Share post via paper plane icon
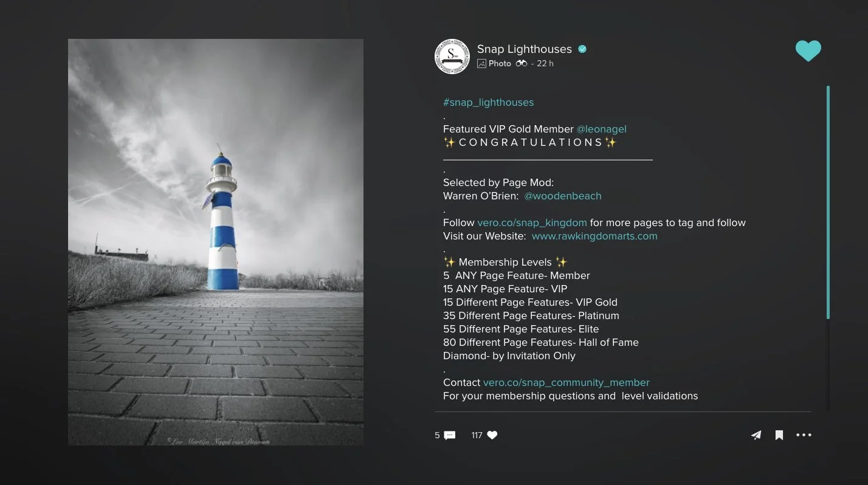This screenshot has height=485, width=868. tap(756, 435)
